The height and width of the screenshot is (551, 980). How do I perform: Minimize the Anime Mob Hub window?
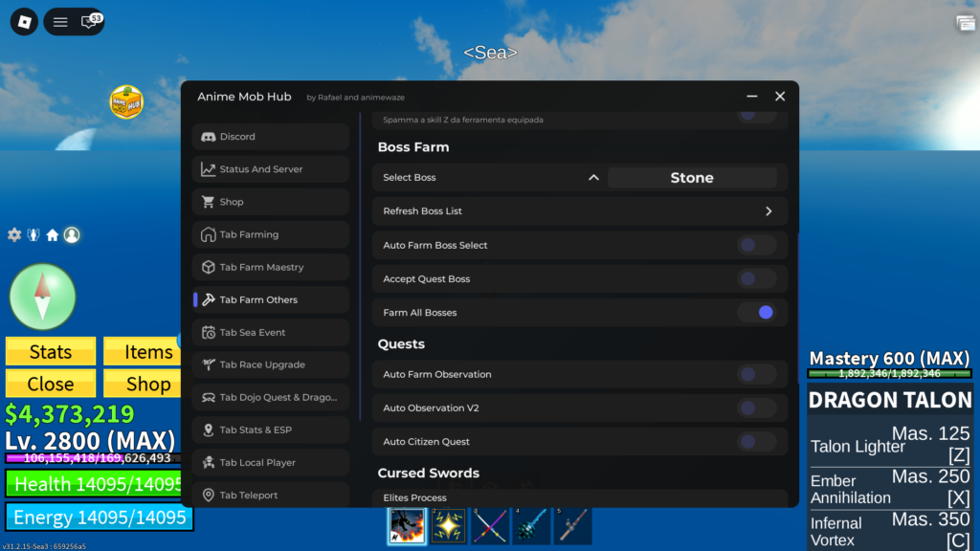tap(752, 97)
